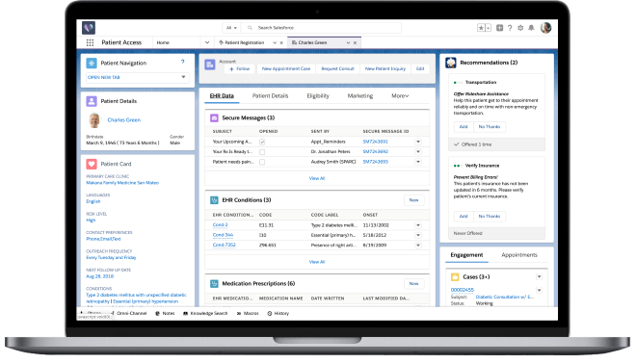Expand the Cases section dropdown arrow
Viewport: 636px width, 364px height.
click(x=539, y=276)
